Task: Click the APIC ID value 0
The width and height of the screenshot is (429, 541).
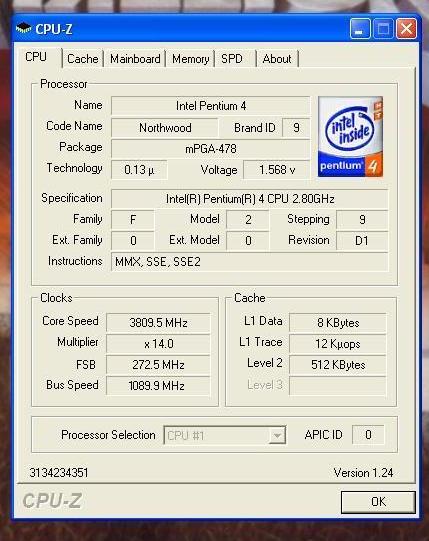Action: click(x=368, y=435)
